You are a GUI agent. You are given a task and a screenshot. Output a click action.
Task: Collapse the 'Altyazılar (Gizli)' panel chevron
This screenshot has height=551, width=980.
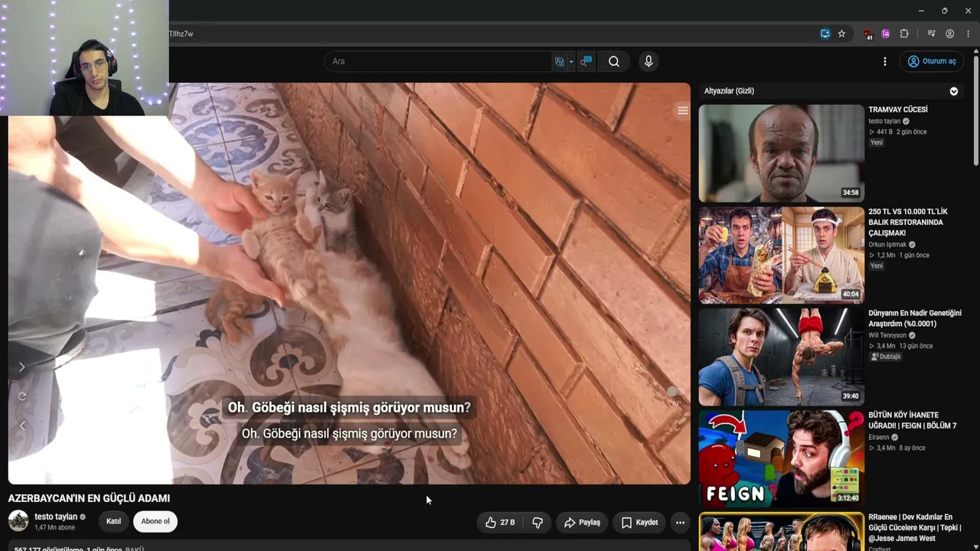(954, 91)
